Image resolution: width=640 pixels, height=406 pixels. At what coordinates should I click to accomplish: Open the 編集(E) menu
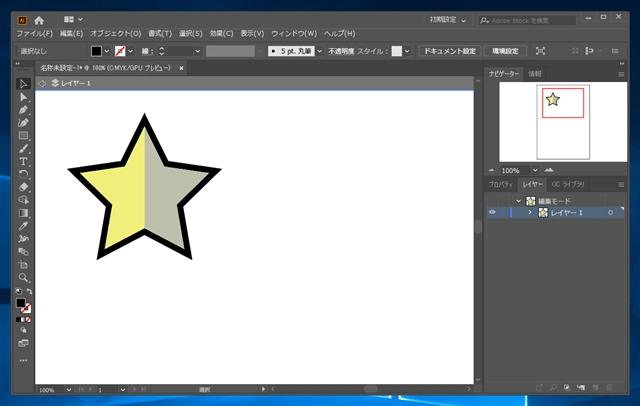71,33
